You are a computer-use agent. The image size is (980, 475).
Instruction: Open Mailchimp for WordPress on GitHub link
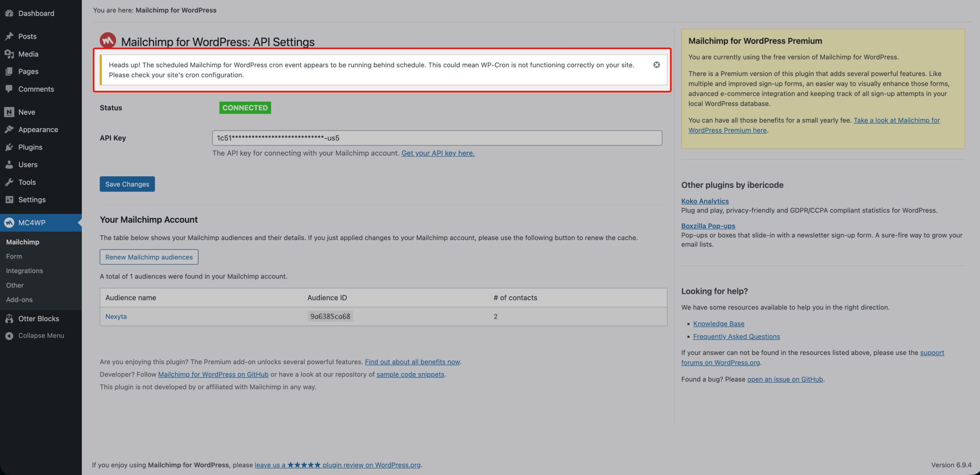click(213, 375)
